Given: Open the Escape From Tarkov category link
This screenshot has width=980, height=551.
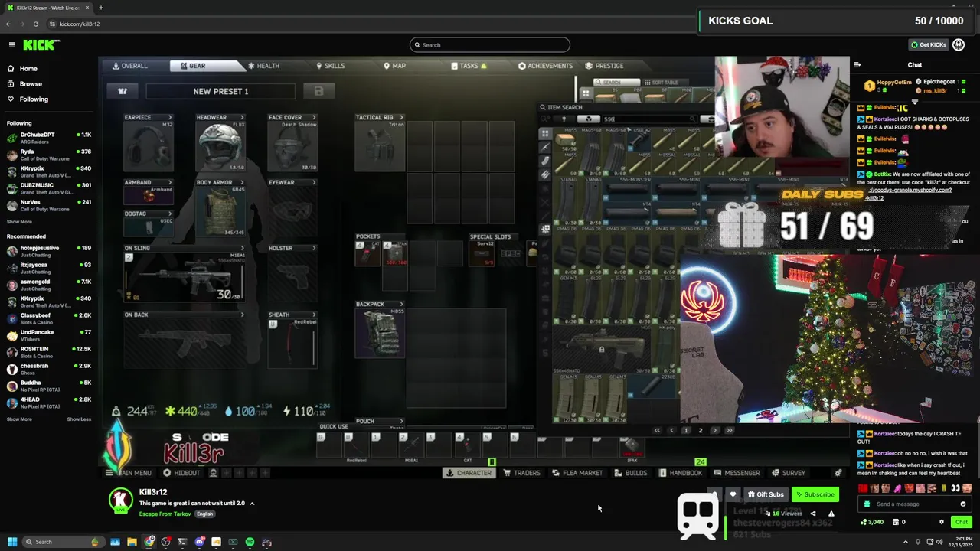Looking at the screenshot, I should 165,514.
